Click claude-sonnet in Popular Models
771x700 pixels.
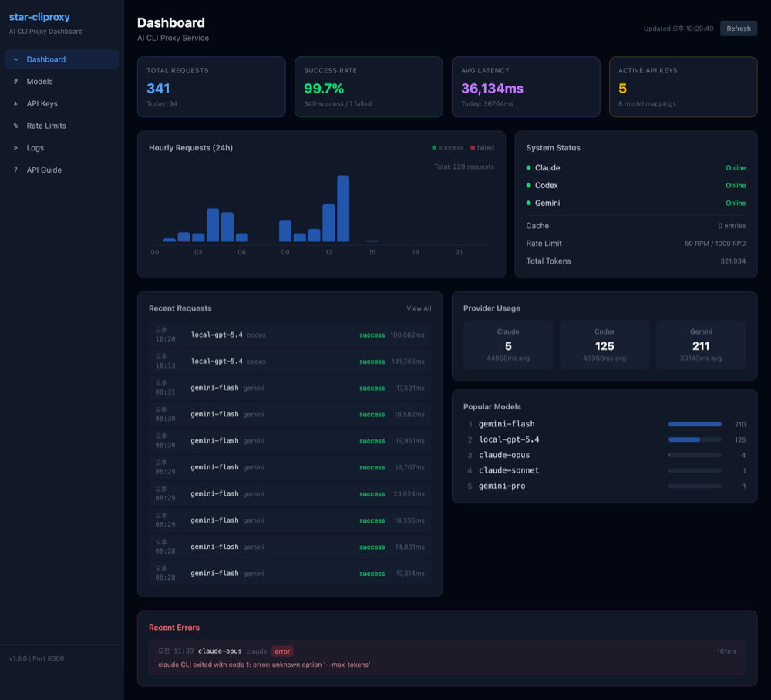509,470
